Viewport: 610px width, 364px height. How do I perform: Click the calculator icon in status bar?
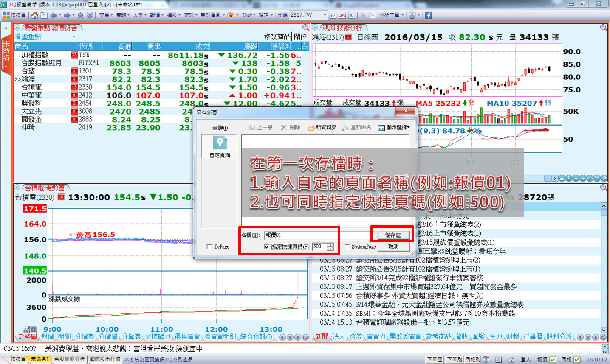pos(486,359)
